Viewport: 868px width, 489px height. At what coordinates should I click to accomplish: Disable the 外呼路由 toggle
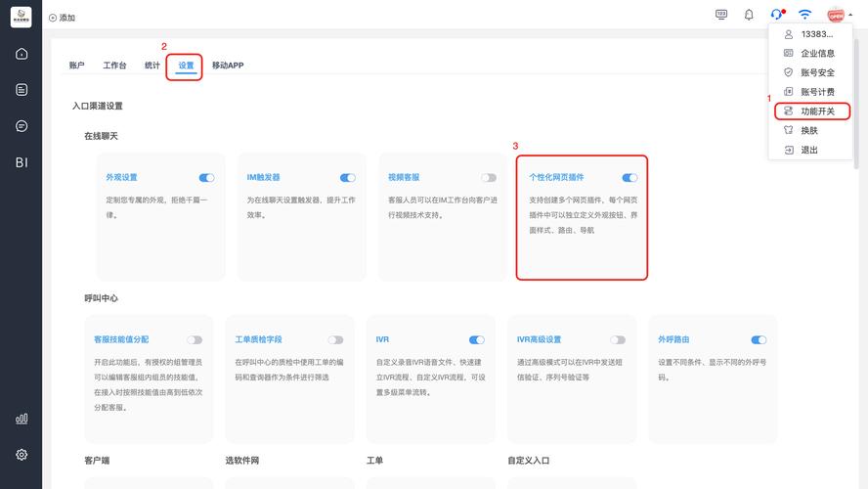(x=759, y=340)
